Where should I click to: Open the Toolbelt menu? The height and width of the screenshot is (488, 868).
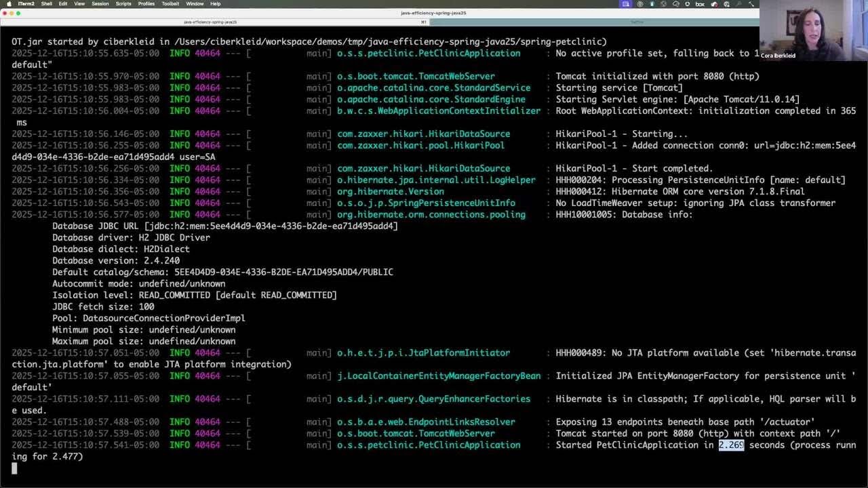(x=170, y=3)
